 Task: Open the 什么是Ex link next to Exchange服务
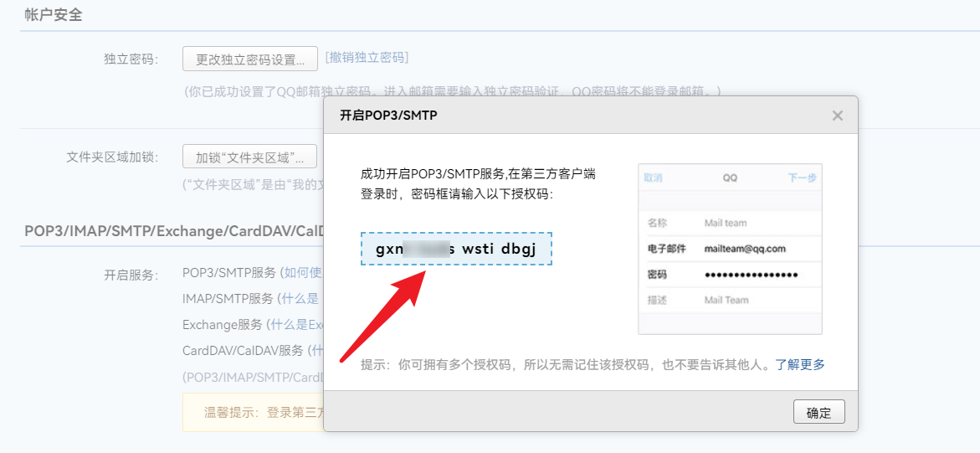click(297, 325)
